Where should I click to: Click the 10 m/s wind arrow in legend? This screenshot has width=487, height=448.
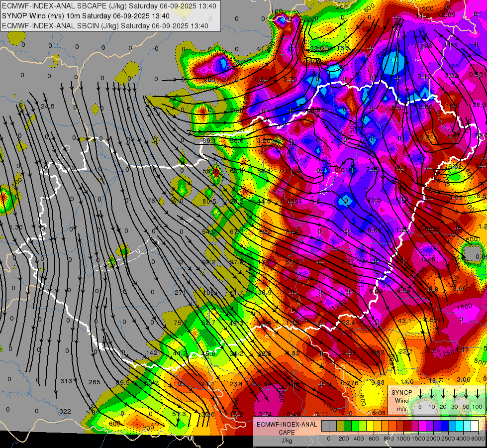(431, 394)
